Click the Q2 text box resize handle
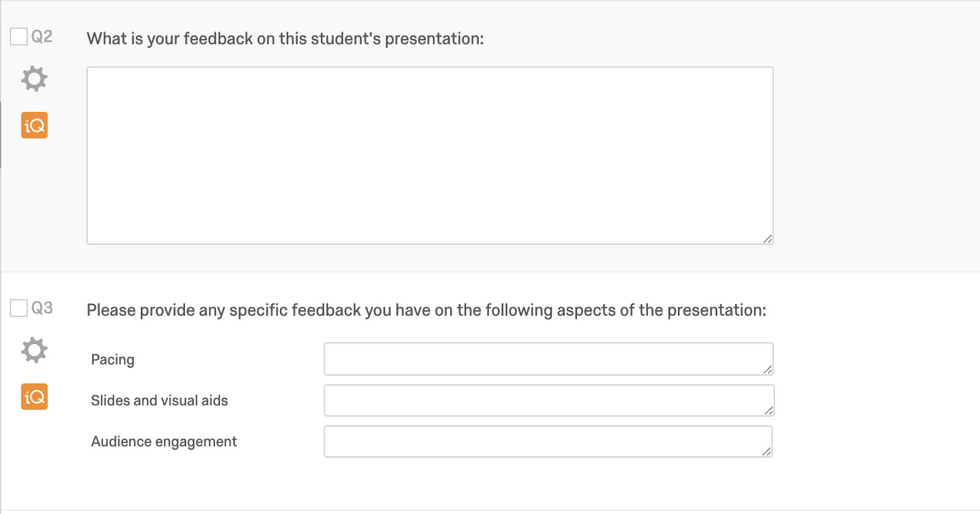Viewport: 980px width, 514px height. (767, 239)
